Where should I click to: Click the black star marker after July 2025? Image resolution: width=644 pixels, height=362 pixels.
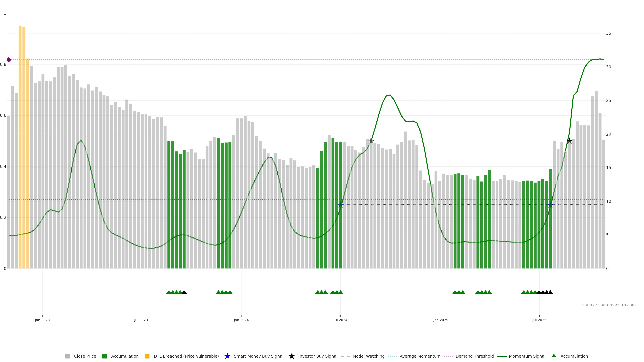coord(569,141)
